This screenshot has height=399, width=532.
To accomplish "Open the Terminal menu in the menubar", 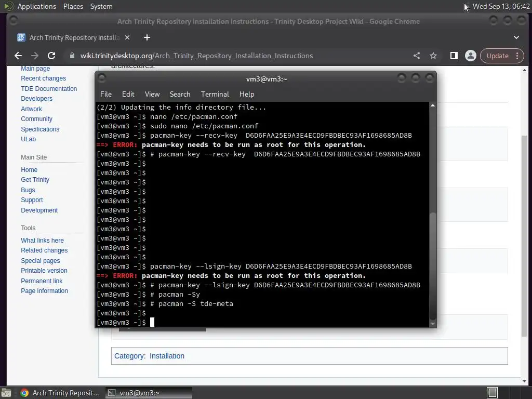I will pos(215,95).
